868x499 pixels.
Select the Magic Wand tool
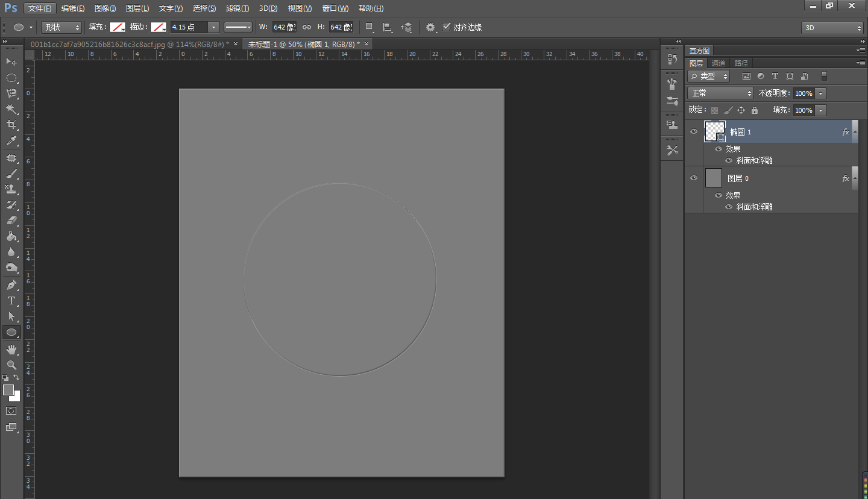tap(11, 109)
